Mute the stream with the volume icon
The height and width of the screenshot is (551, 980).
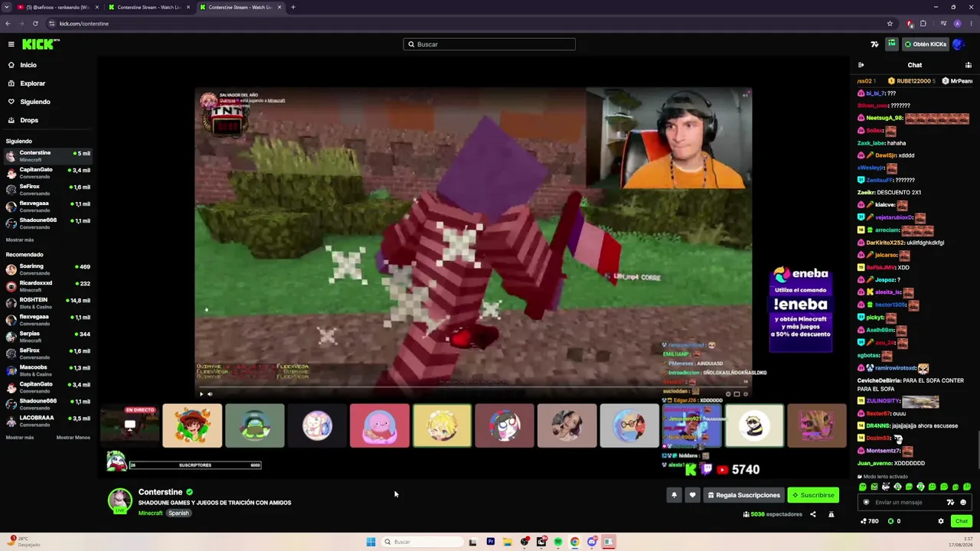(x=210, y=394)
